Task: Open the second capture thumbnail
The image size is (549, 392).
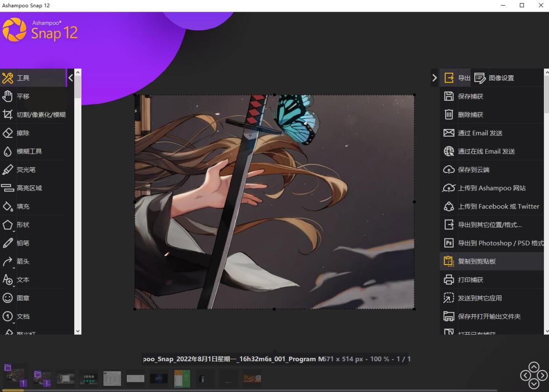Action: coord(42,378)
